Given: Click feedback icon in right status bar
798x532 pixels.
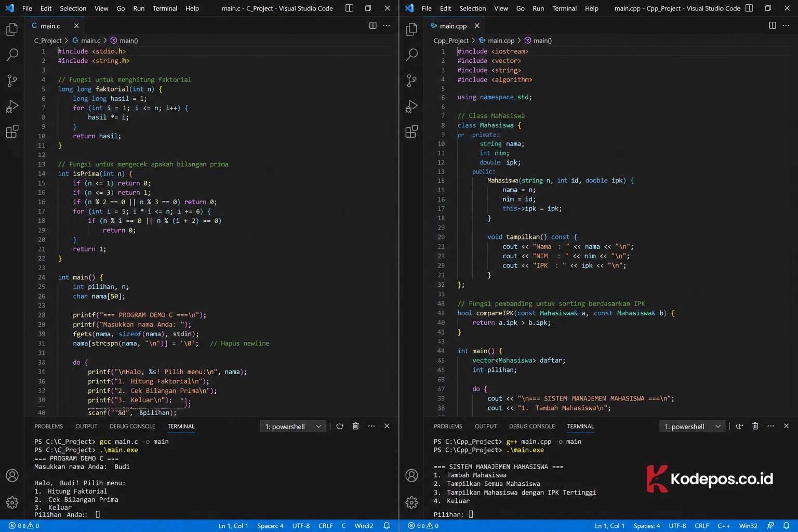Looking at the screenshot, I should (770, 526).
